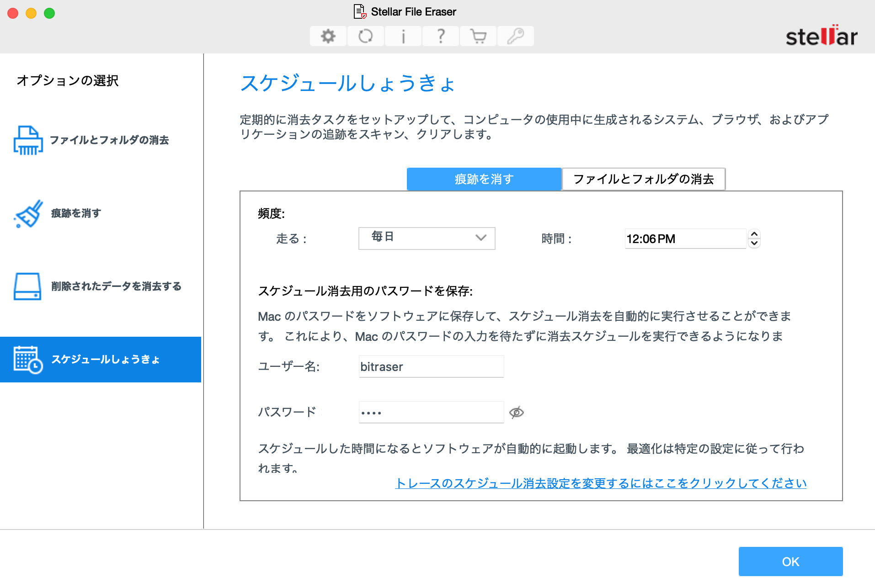Open help via question mark icon
Image resolution: width=875 pixels, height=588 pixels.
tap(440, 36)
